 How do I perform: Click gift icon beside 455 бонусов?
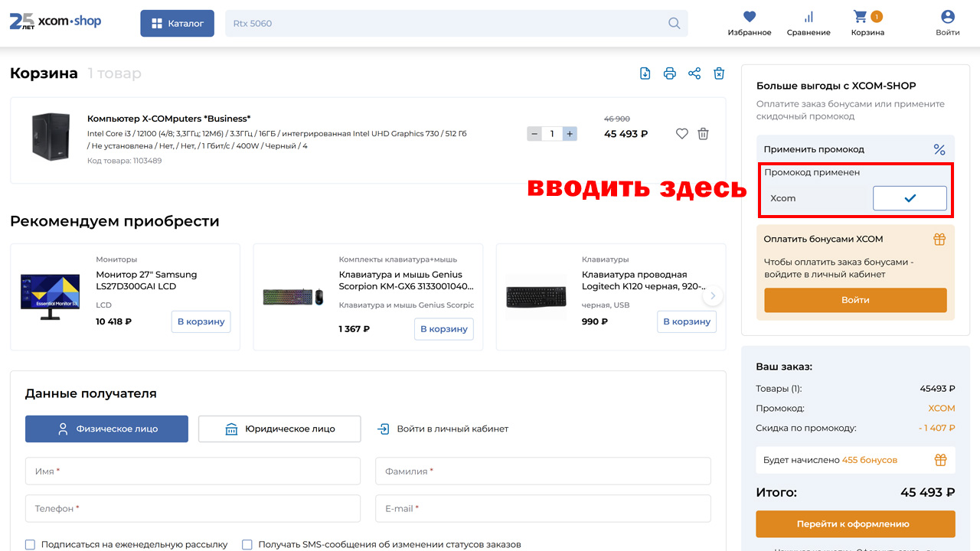(940, 460)
